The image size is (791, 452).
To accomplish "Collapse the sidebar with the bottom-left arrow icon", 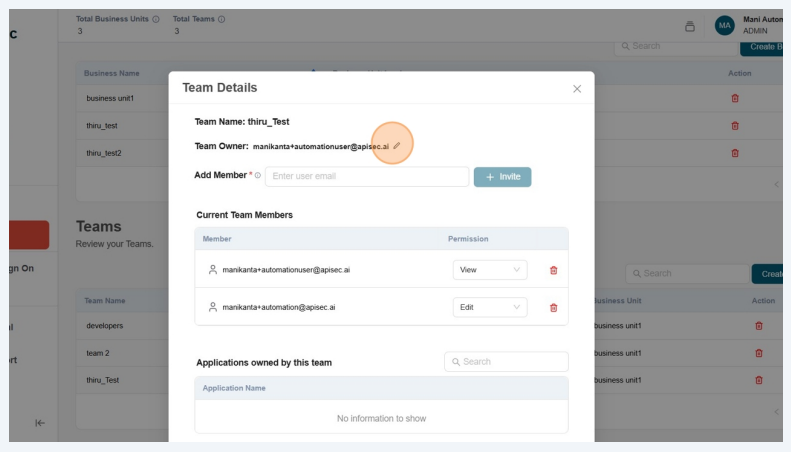I will pyautogui.click(x=40, y=423).
